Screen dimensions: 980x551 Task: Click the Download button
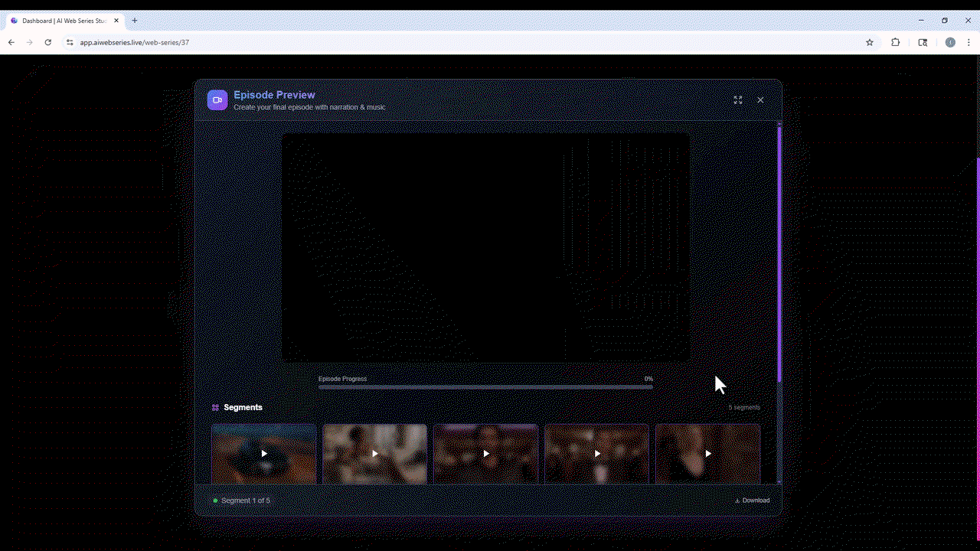(752, 500)
